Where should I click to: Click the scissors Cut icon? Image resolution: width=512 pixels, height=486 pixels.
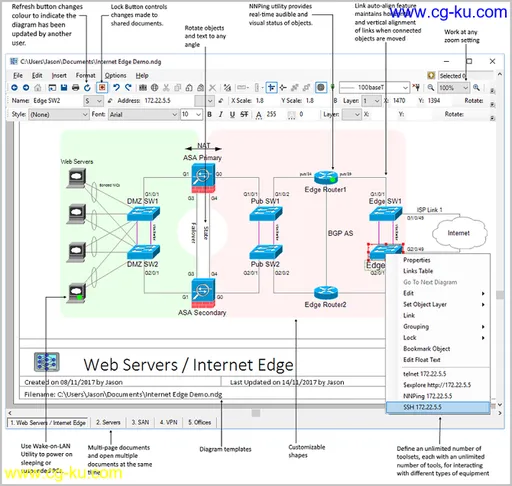click(166, 88)
